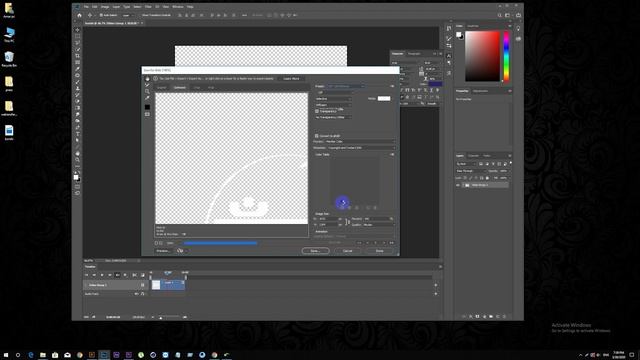Open the Photoshop search icon top right
The height and width of the screenshot is (360, 640).
(500, 15)
